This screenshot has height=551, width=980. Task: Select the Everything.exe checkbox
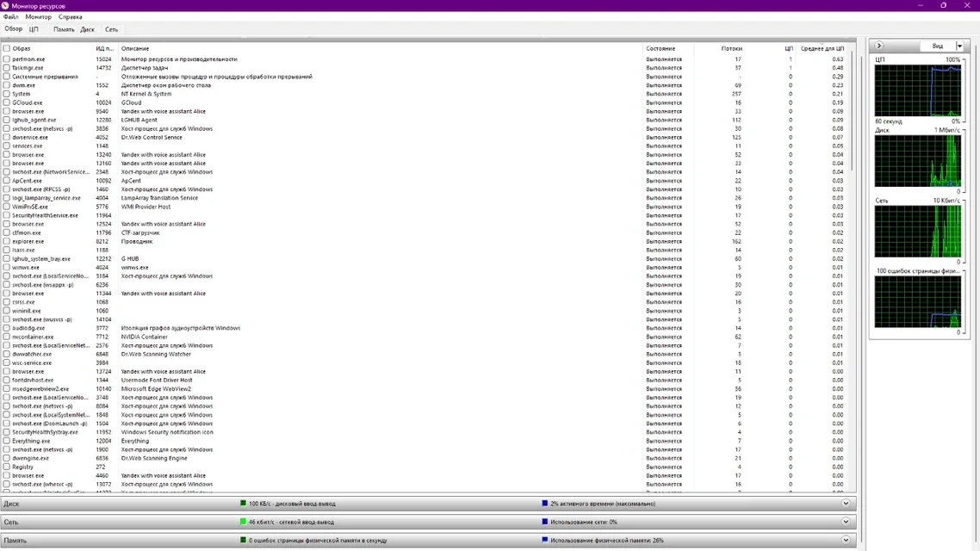6,441
